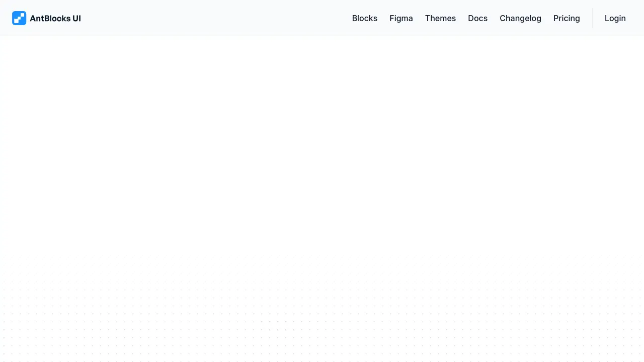Click the navigation divider near Login

[x=592, y=18]
